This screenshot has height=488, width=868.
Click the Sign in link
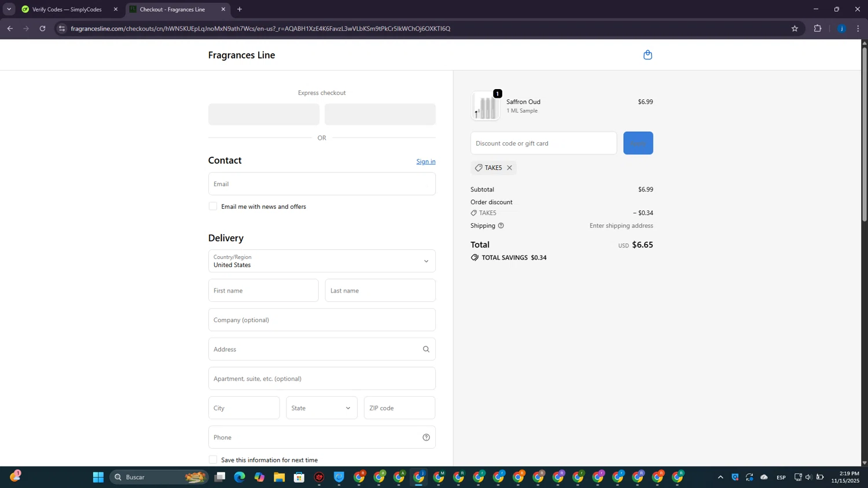coord(426,161)
